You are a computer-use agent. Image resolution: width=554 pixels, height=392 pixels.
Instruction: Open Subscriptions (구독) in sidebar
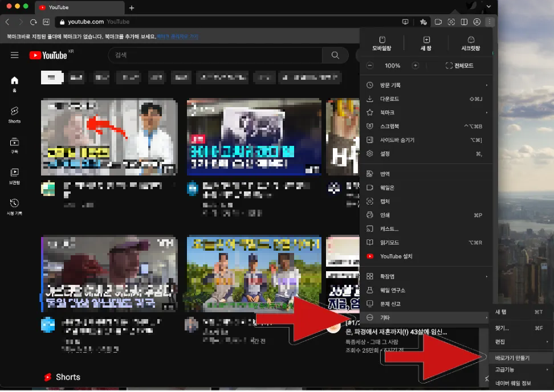pos(14,145)
